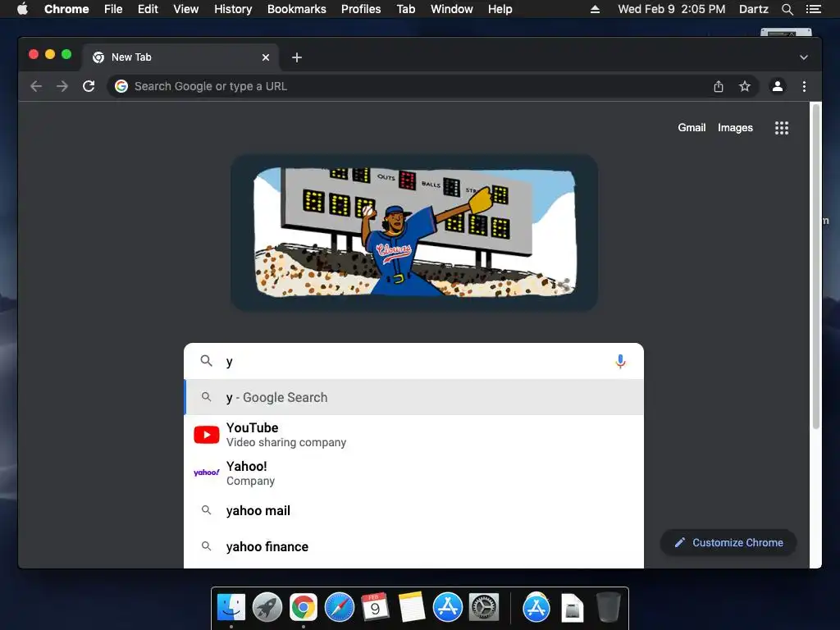
Task: Choose yahoo mail suggestion
Action: coord(413,510)
